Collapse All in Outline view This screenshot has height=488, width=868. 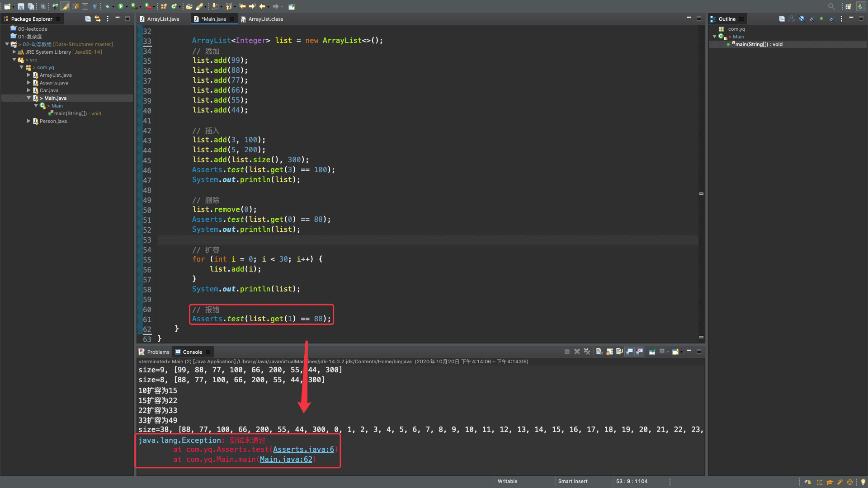click(782, 19)
